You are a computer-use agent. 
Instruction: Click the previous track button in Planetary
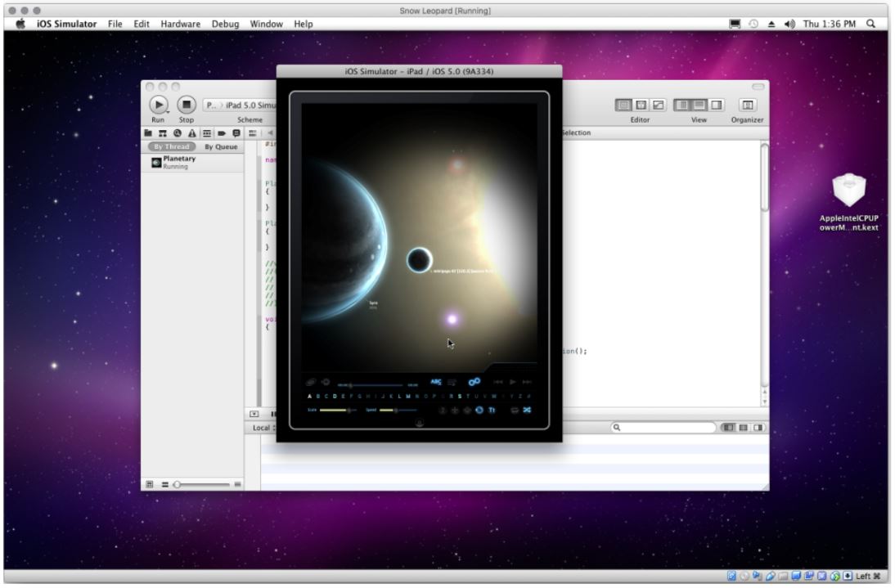pos(498,382)
